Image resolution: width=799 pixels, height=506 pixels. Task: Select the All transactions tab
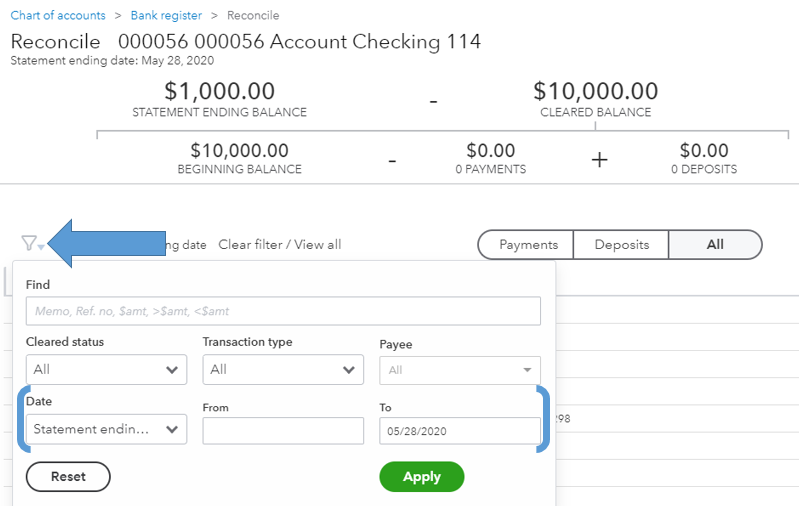point(714,245)
